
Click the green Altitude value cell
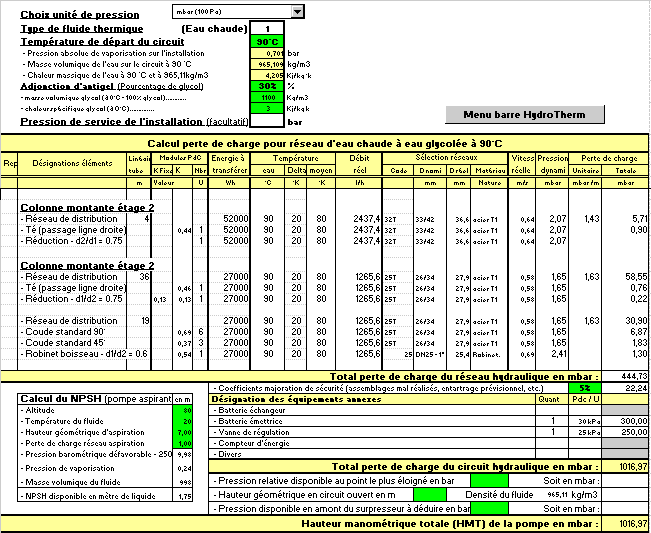pyautogui.click(x=182, y=410)
